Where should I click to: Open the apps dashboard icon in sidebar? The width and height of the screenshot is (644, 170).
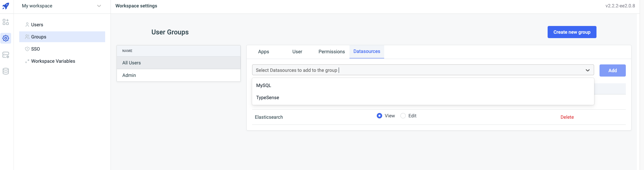click(6, 22)
